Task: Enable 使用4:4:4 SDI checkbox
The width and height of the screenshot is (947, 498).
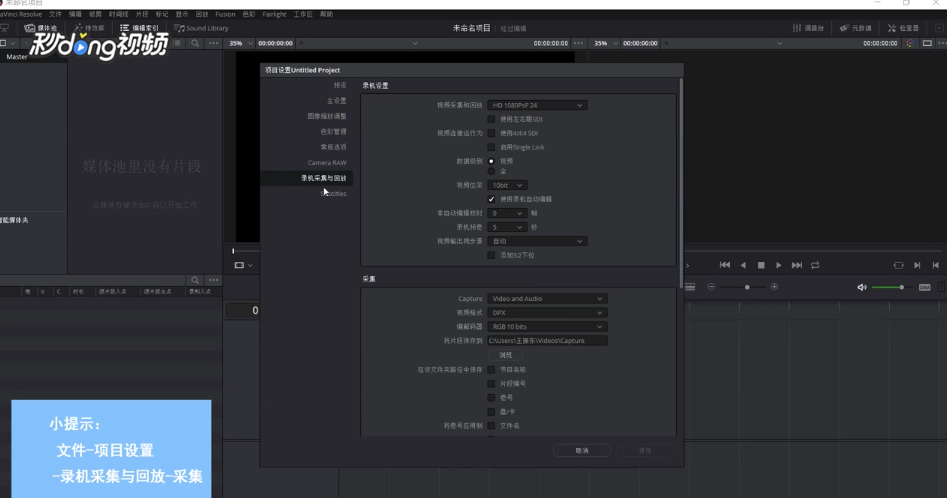Action: tap(491, 133)
